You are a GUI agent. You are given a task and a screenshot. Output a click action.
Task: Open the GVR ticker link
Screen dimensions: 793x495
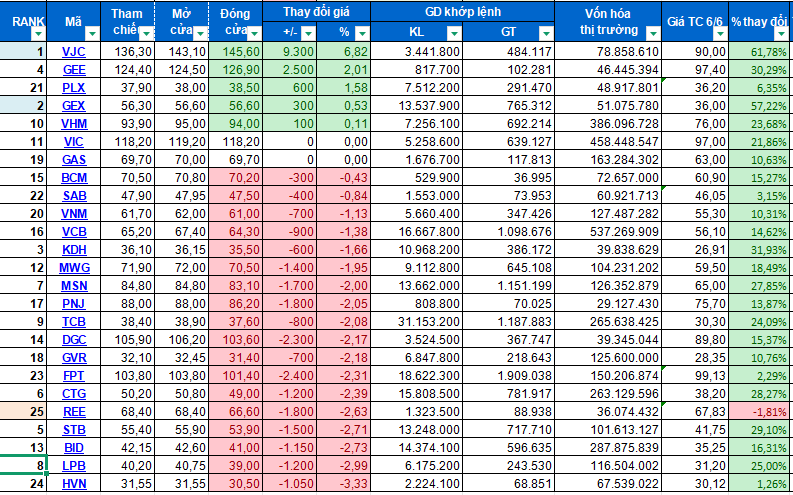[x=73, y=358]
